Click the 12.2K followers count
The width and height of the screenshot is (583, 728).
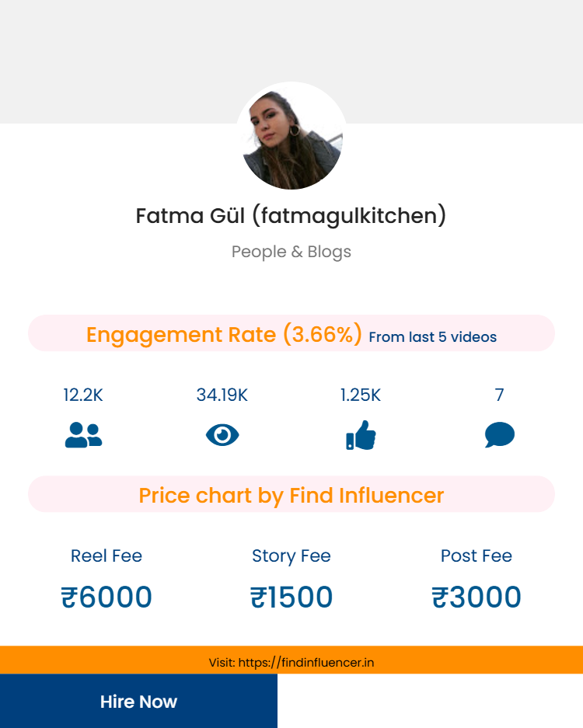[83, 395]
